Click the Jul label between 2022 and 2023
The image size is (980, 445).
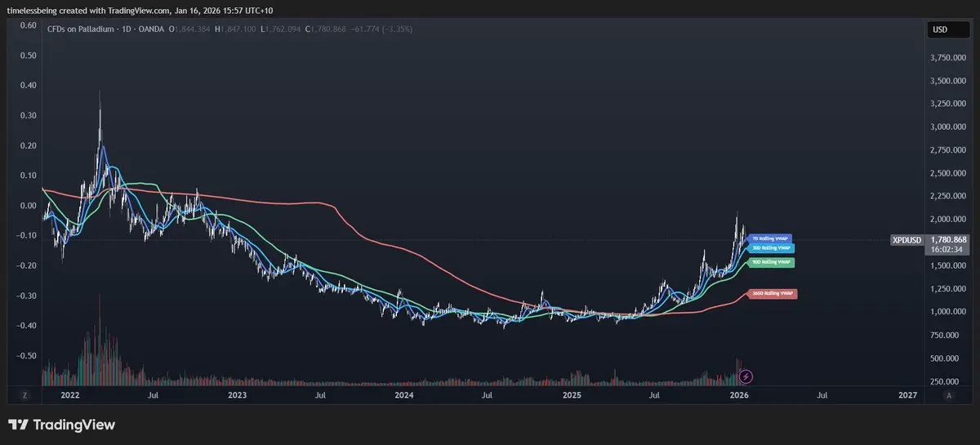154,395
